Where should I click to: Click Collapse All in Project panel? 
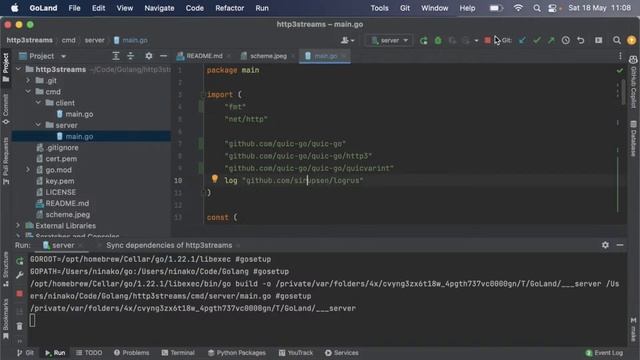pos(131,56)
